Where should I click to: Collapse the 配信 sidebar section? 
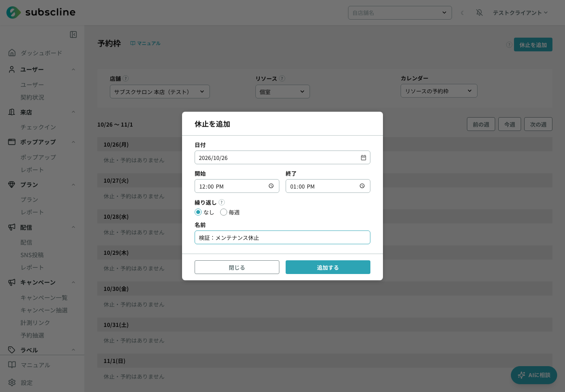click(x=73, y=227)
